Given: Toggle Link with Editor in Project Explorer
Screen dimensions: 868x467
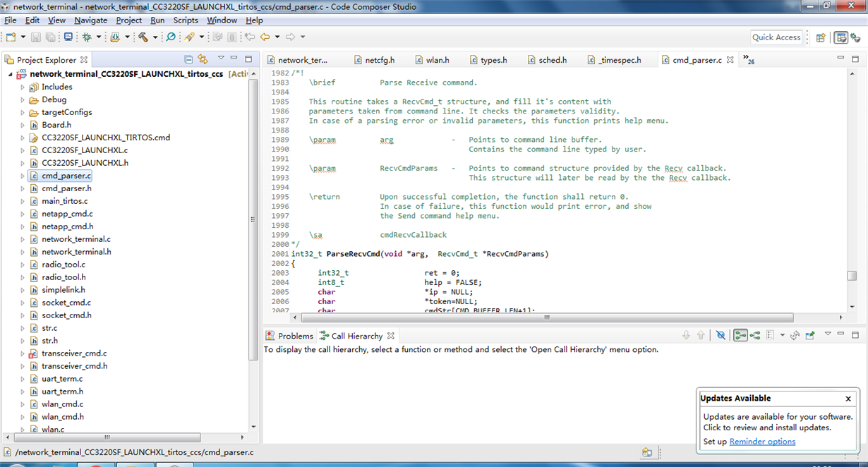Looking at the screenshot, I should point(203,59).
